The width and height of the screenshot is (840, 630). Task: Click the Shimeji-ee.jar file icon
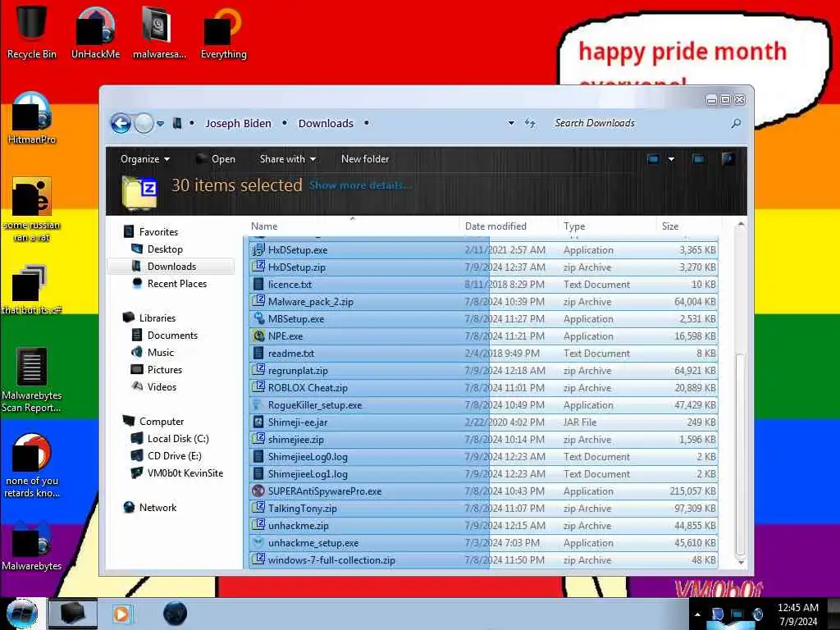(258, 422)
